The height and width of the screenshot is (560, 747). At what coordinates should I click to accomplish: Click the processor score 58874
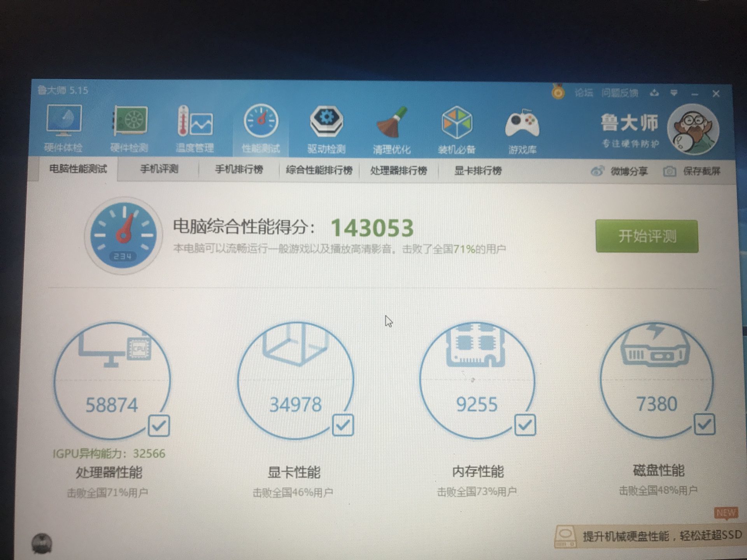tap(112, 405)
